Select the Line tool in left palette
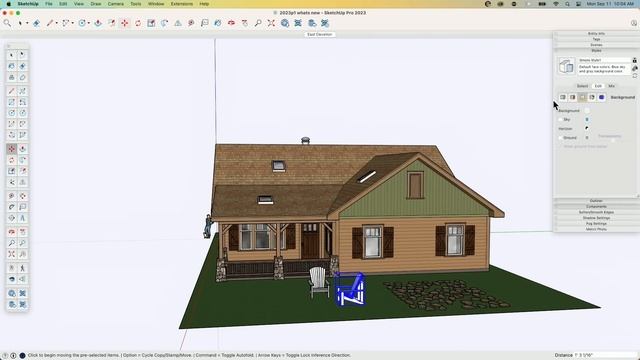 coord(11,91)
